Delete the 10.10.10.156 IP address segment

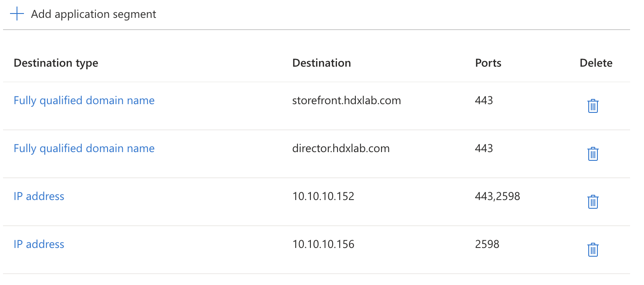(593, 249)
